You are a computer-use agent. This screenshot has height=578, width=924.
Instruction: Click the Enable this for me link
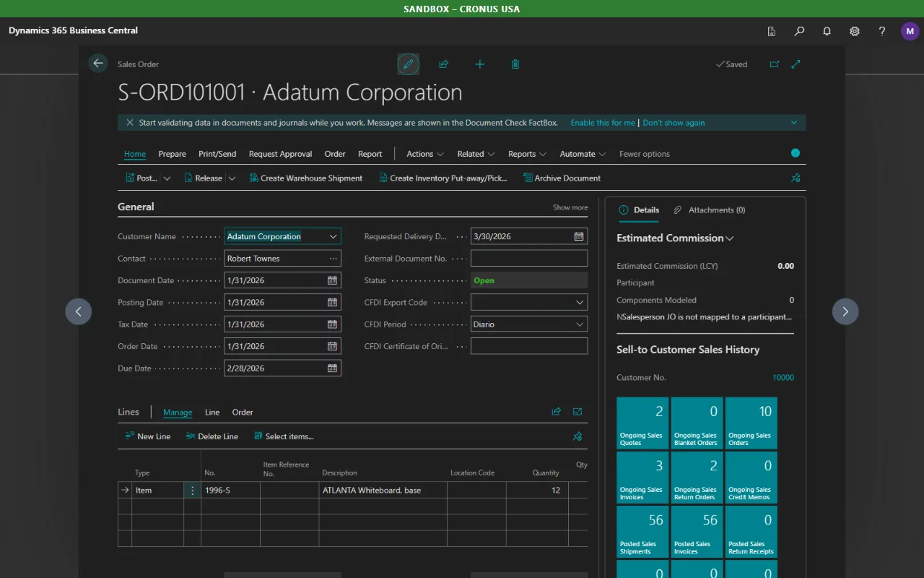click(x=603, y=123)
